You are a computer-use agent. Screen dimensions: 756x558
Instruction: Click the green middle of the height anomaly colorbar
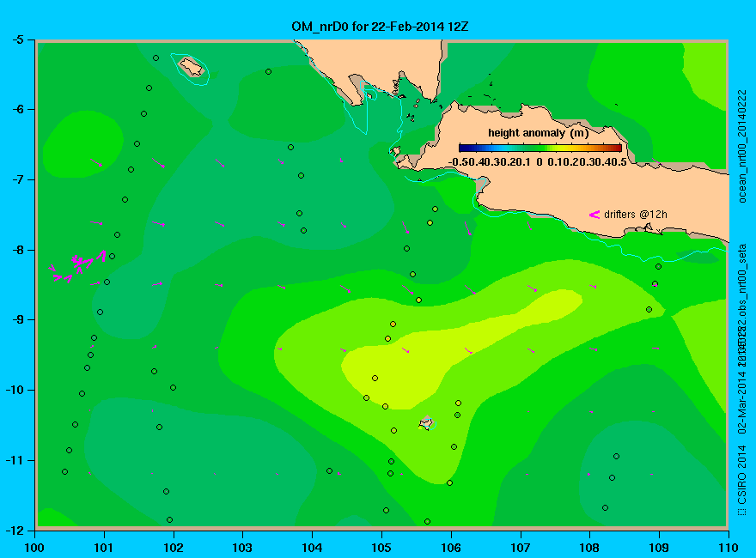[x=540, y=149]
